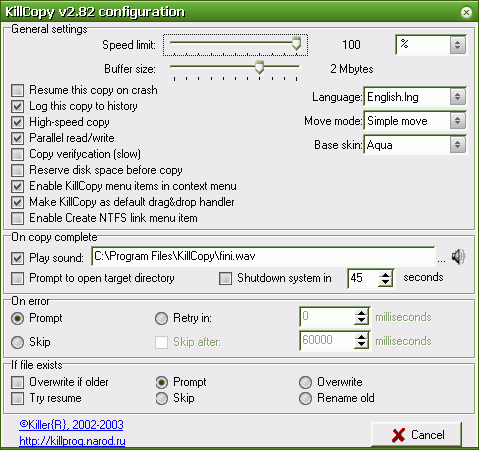Preview the sound with the speaker icon
This screenshot has height=450, width=479.
[x=458, y=256]
